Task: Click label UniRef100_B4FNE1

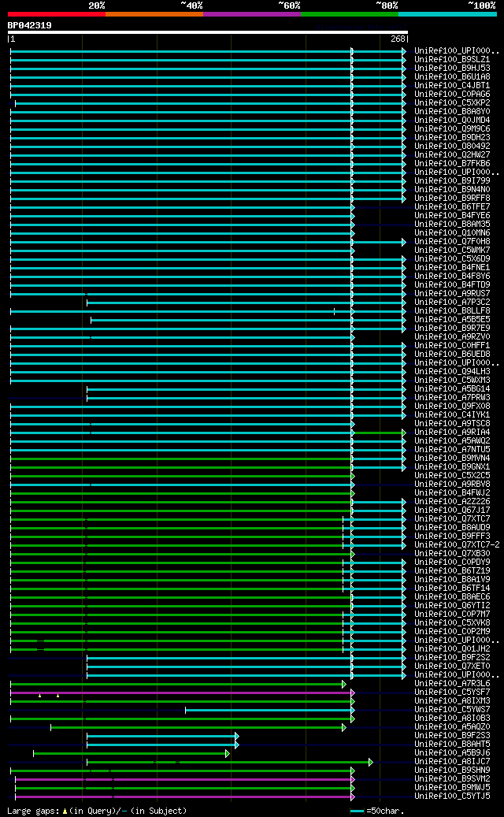Action: pyautogui.click(x=452, y=267)
